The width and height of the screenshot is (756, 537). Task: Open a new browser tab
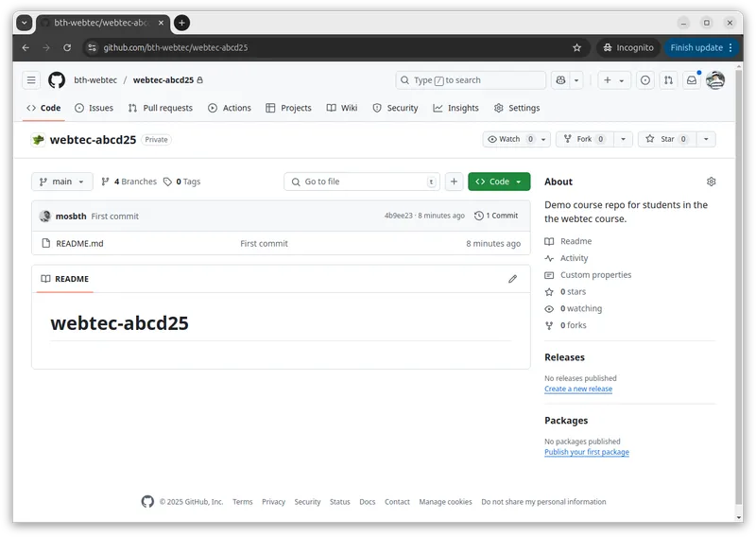click(181, 23)
